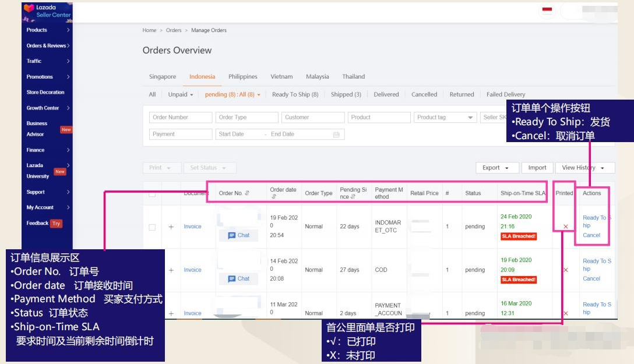
Task: Focus the Product filter field
Action: (379, 118)
